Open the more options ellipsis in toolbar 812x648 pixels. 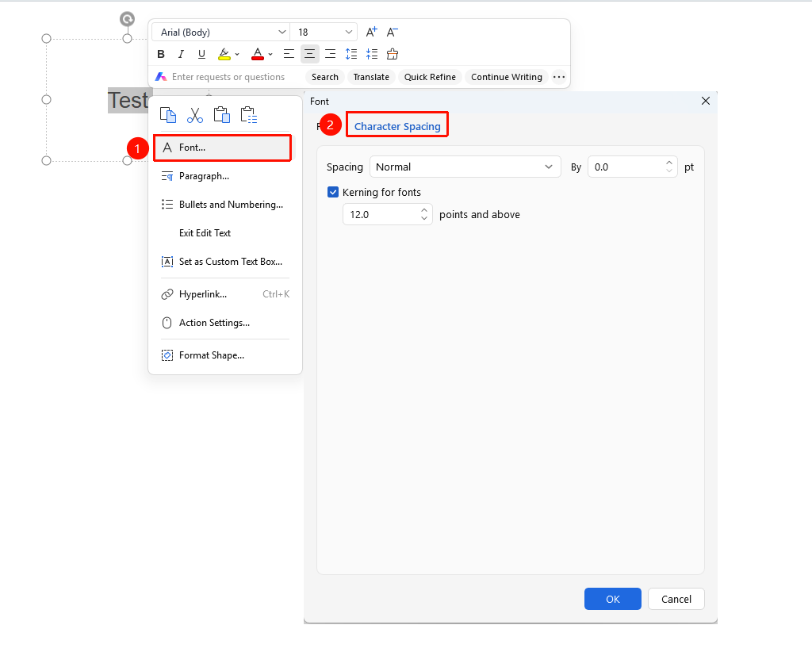click(x=559, y=77)
